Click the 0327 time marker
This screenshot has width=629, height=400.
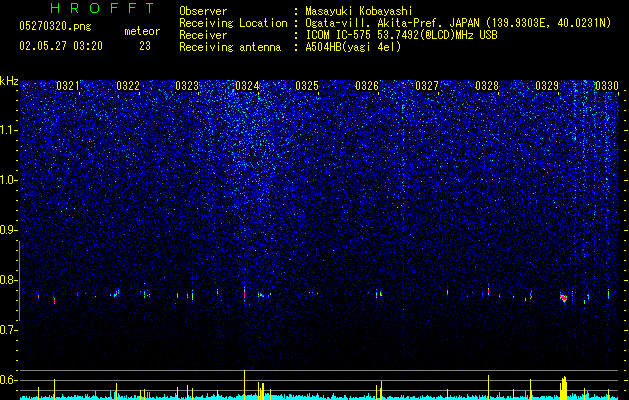pyautogui.click(x=427, y=86)
